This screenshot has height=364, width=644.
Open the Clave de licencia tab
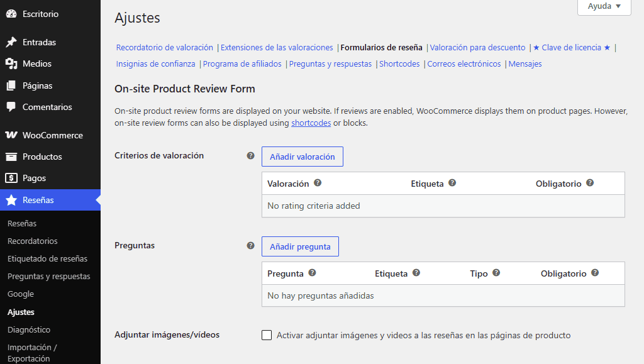click(571, 48)
